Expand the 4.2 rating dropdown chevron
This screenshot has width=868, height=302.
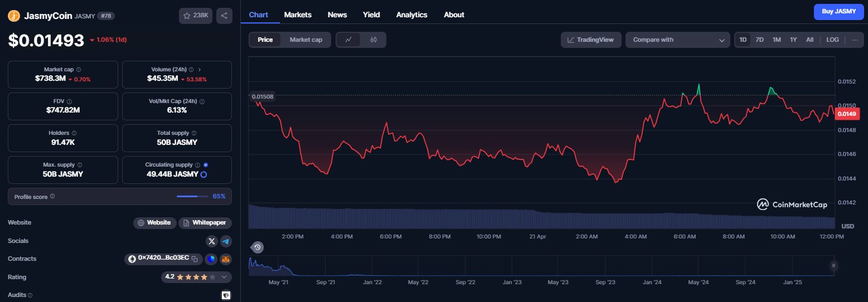[224, 277]
